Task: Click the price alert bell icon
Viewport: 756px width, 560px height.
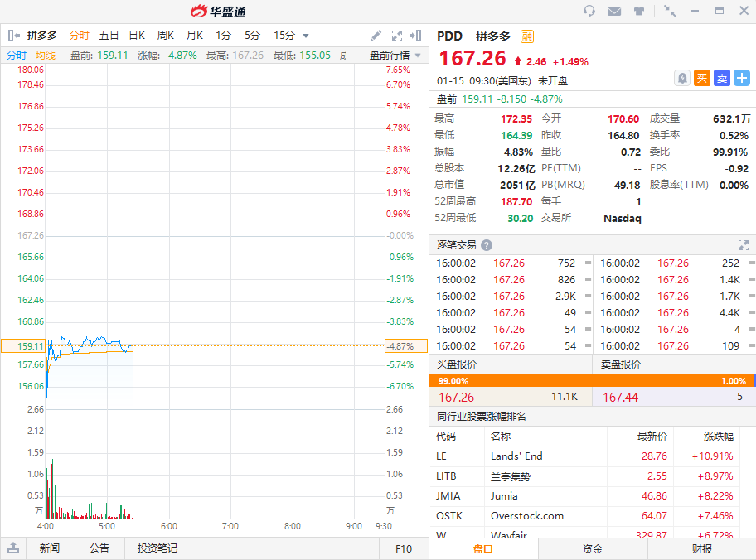Action: [x=681, y=78]
